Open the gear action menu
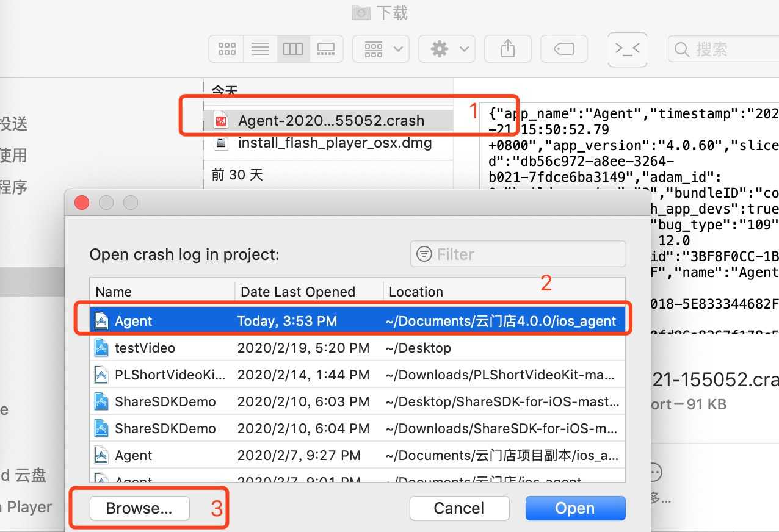The width and height of the screenshot is (779, 532). (x=447, y=49)
